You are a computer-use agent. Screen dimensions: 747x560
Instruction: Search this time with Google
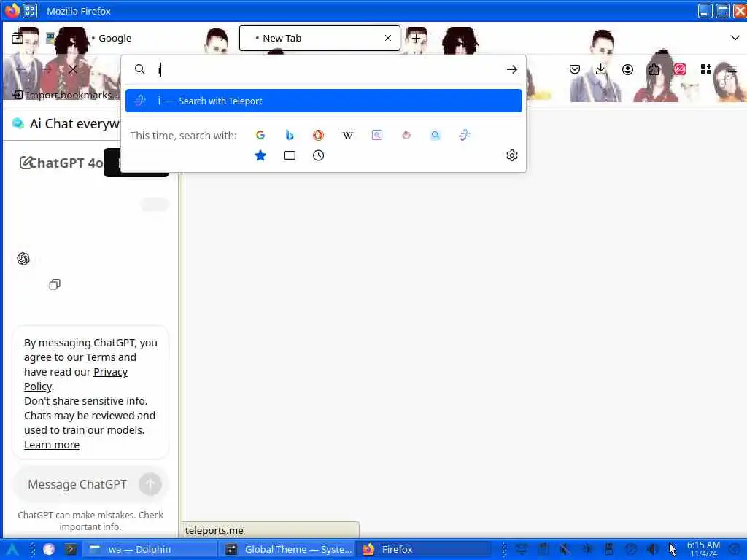point(260,135)
